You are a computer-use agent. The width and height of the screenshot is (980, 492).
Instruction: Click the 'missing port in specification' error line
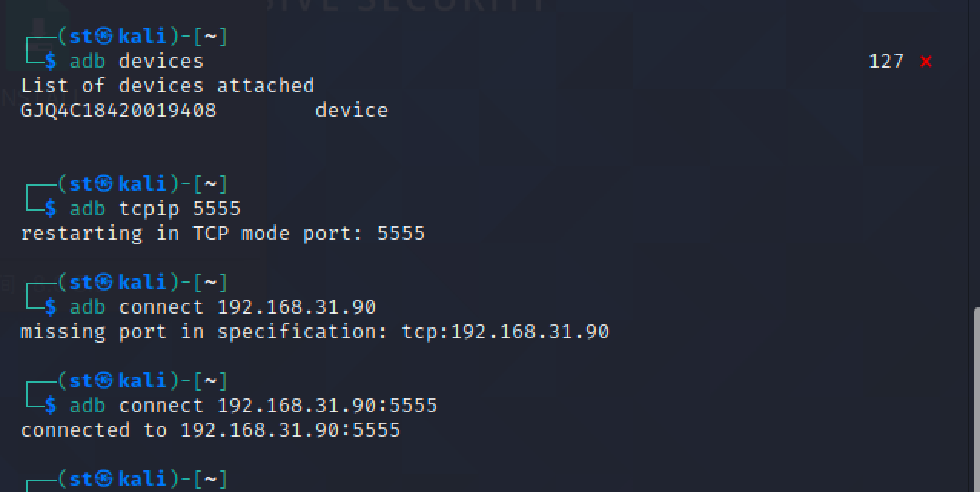coord(315,331)
